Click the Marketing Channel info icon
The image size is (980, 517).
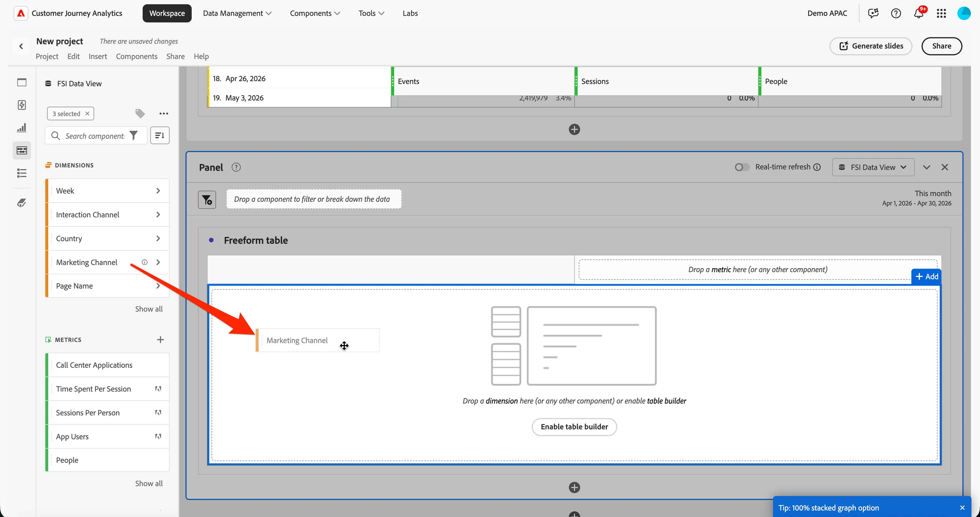pos(145,262)
